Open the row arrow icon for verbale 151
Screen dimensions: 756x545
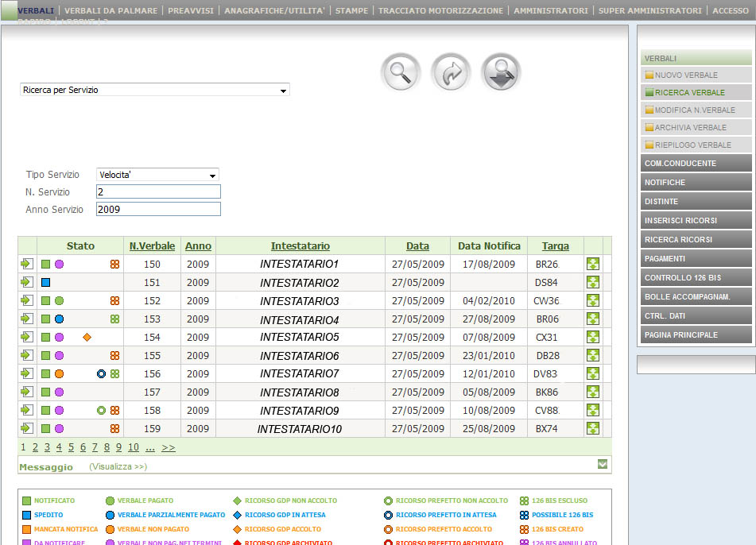27,282
